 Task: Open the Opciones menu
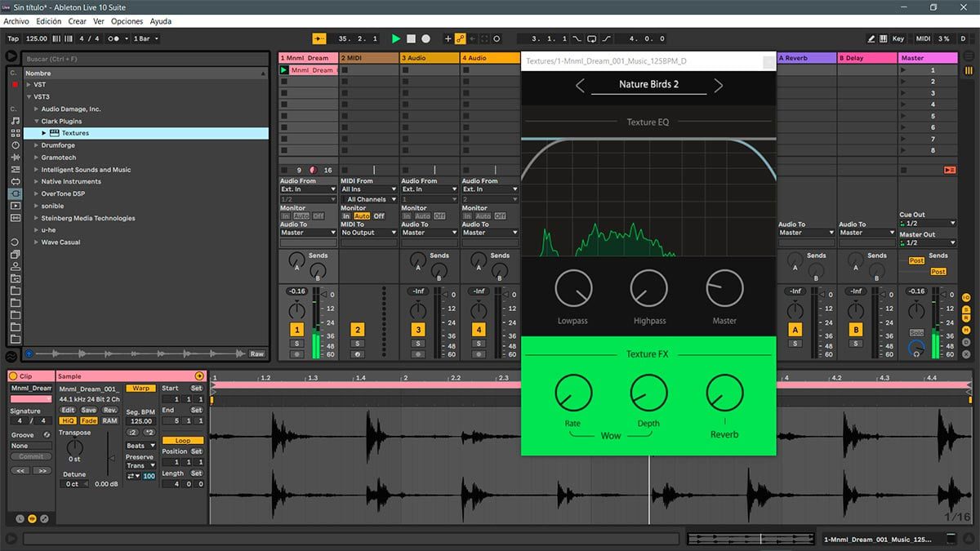coord(127,21)
